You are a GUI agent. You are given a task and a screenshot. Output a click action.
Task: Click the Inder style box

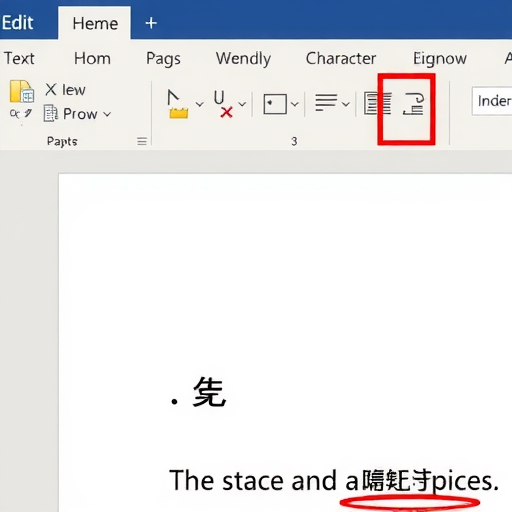pyautogui.click(x=492, y=101)
